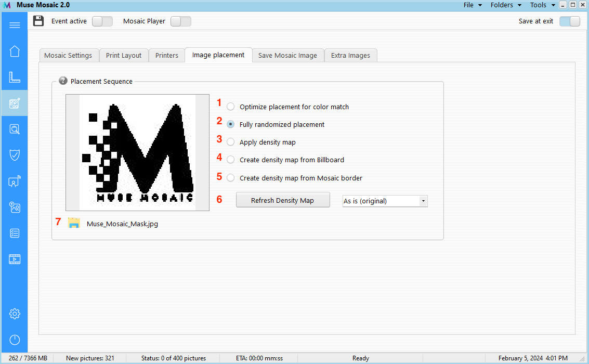589x364 pixels.
Task: Switch to the Image placement tab
Action: [218, 55]
